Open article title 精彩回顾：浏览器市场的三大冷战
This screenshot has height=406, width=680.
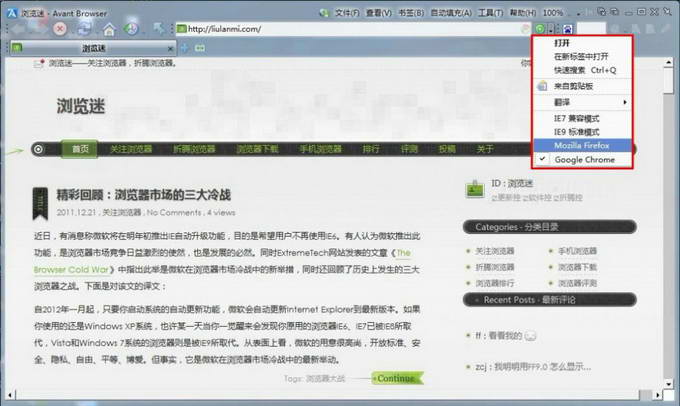[144, 195]
